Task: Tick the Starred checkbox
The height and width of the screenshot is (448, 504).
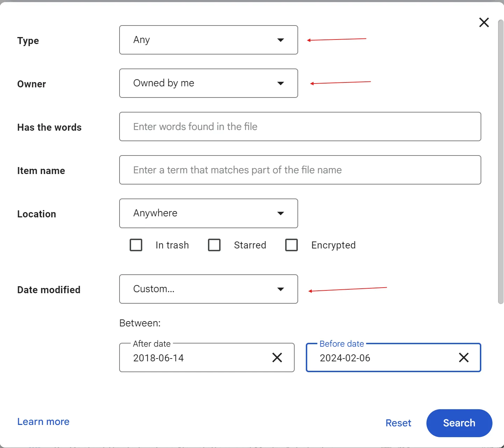Action: pyautogui.click(x=214, y=245)
